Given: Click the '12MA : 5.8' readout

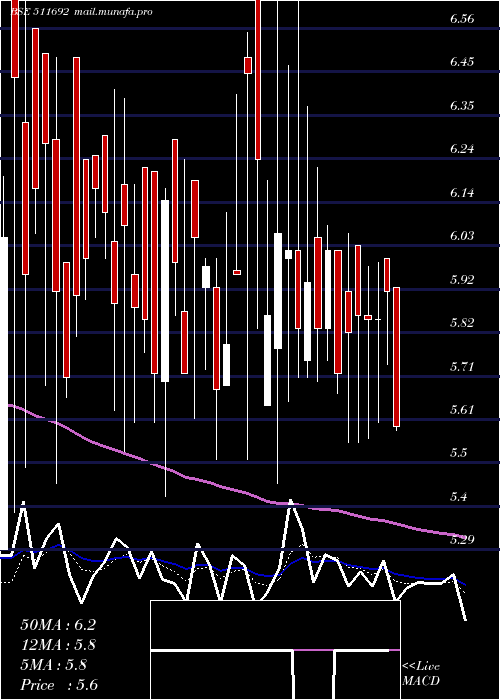Looking at the screenshot, I should coord(58,645).
